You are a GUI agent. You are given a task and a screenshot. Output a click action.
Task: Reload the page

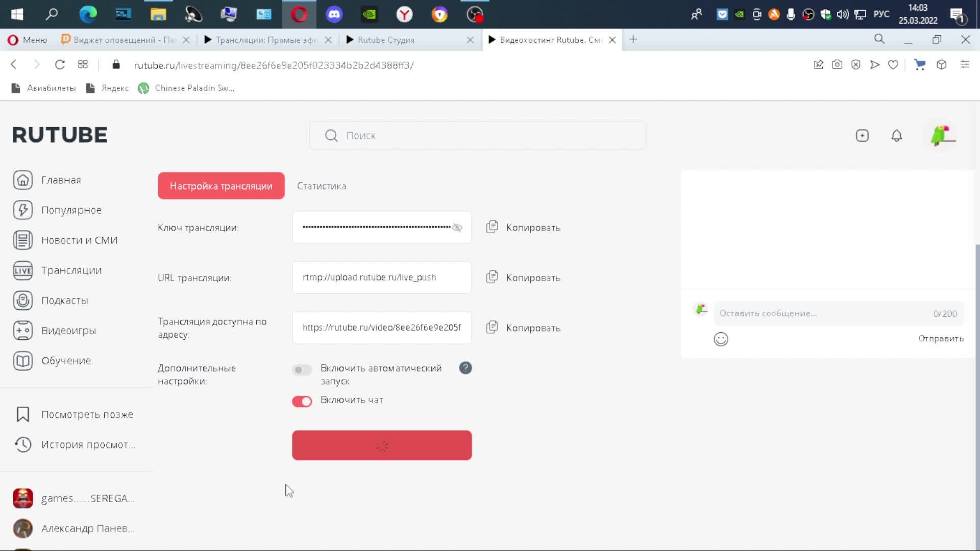pos(60,65)
